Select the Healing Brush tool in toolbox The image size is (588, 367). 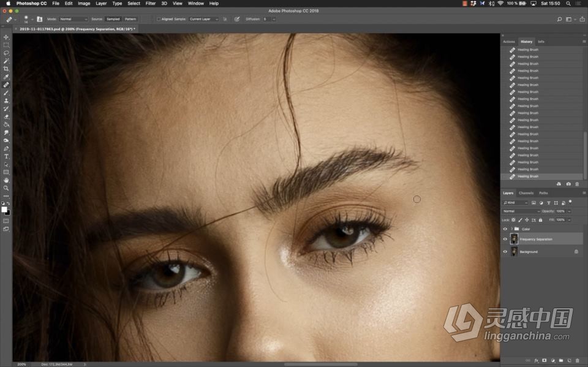6,85
